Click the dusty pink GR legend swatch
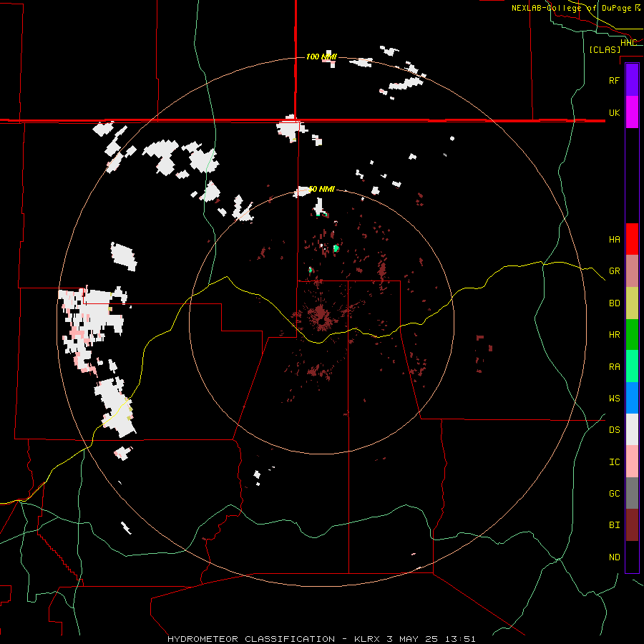644x644 pixels. (x=632, y=270)
